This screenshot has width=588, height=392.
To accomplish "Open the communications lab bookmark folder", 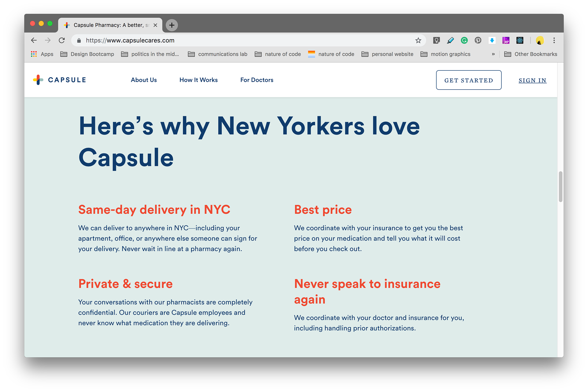I will 217,54.
